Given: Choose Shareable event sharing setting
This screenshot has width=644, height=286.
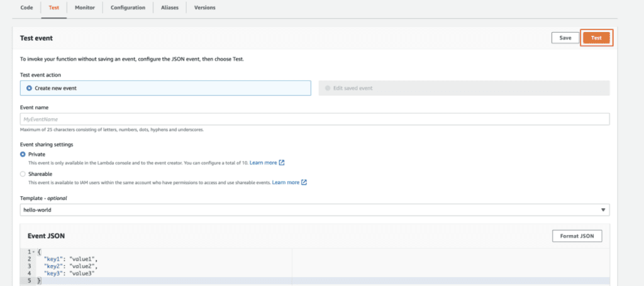Looking at the screenshot, I should [23, 174].
